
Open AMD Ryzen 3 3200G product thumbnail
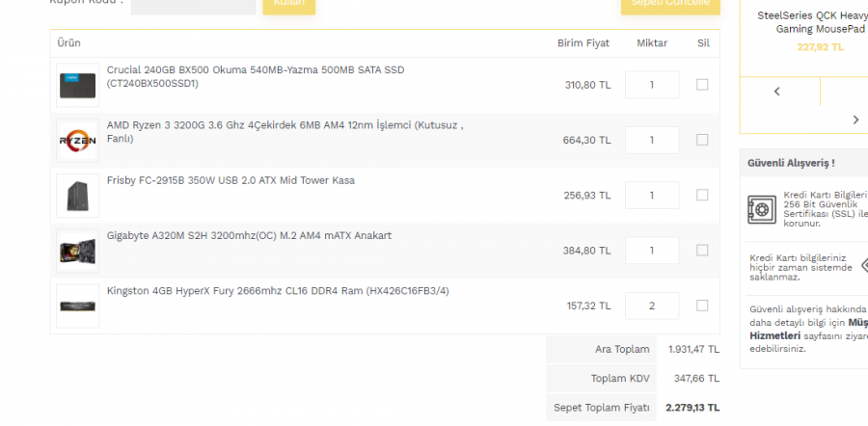tap(77, 141)
